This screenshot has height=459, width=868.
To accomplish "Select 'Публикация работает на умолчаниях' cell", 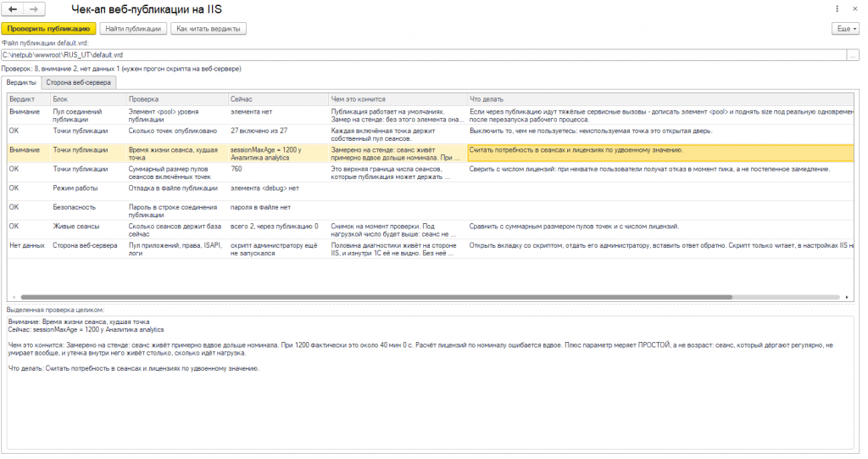I will tap(398, 115).
